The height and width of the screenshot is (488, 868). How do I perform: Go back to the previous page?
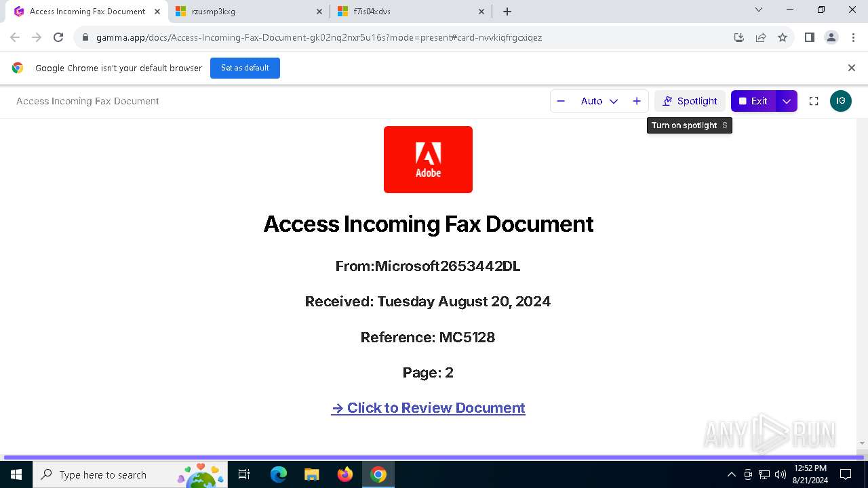tap(15, 37)
